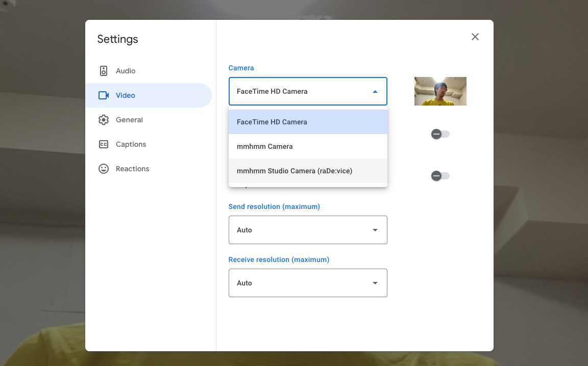Click the video camera icon beside Video
588x366 pixels.
pos(104,95)
